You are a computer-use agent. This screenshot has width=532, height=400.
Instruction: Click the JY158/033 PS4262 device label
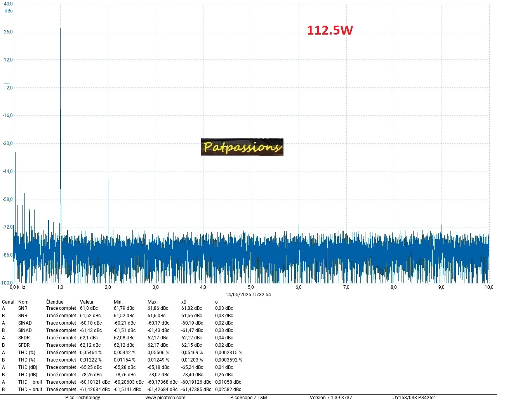414,397
